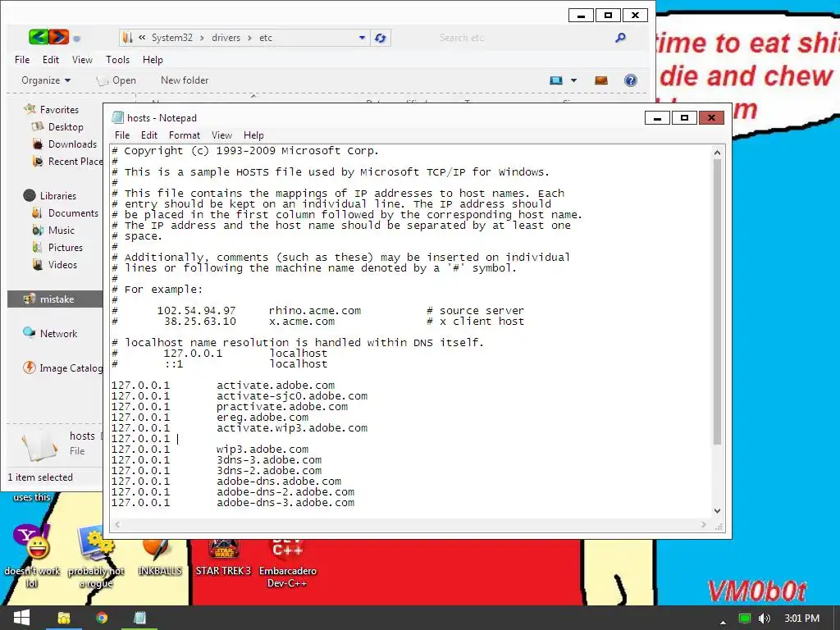Screen dimensions: 840x630
Task: Open the Organize dropdown in Explorer
Action: tap(46, 80)
